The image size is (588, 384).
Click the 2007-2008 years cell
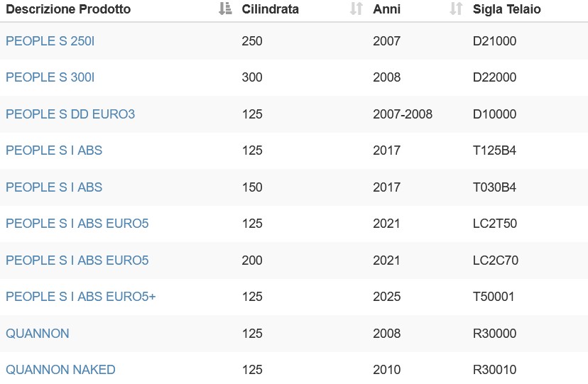[x=403, y=114]
